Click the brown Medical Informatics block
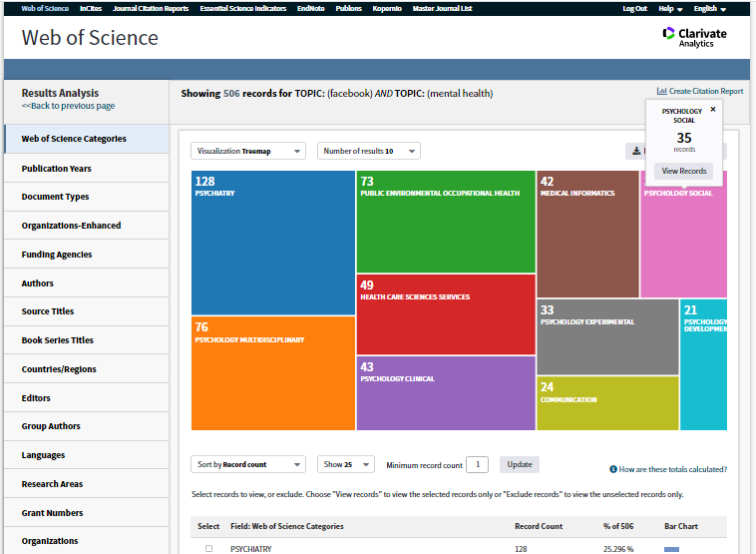Viewport: 756px width, 554px height. tap(587, 234)
